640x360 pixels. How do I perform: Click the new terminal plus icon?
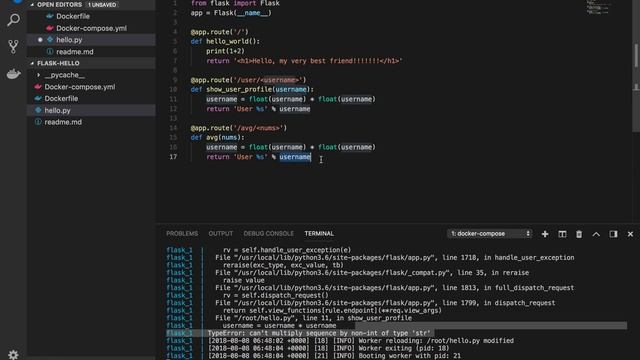point(545,234)
